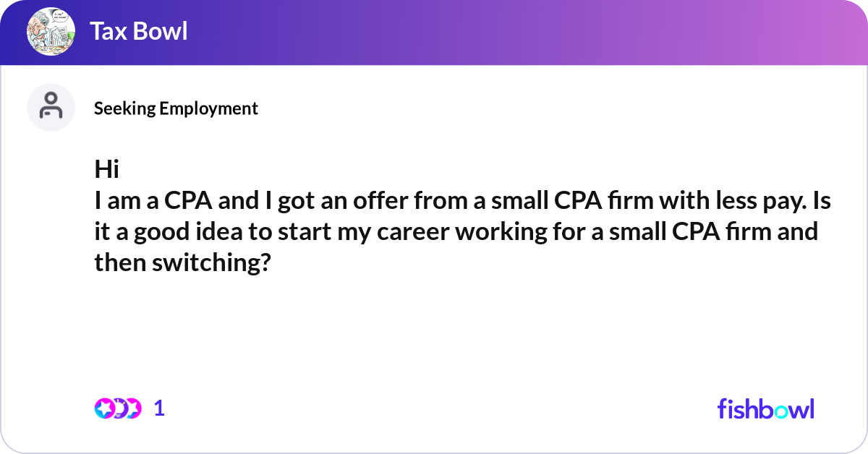
Task: Select the Seeking Employment label
Action: [x=176, y=108]
